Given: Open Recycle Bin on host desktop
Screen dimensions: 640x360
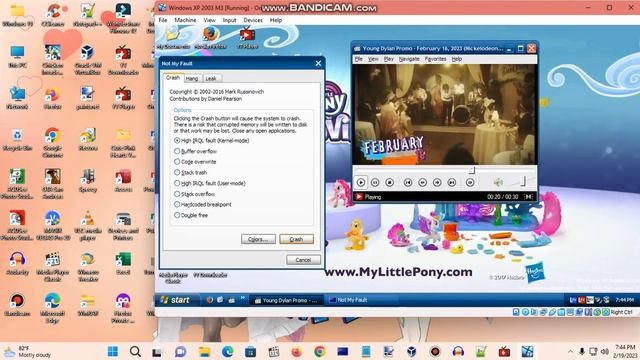Looking at the screenshot, I should pos(17,140).
